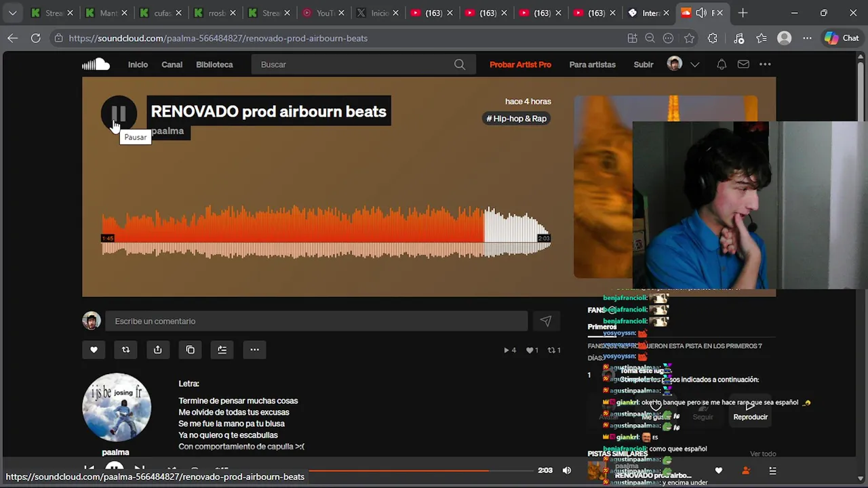Open the track's more options menu
Screen dimensions: 868x488
[x=254, y=350]
